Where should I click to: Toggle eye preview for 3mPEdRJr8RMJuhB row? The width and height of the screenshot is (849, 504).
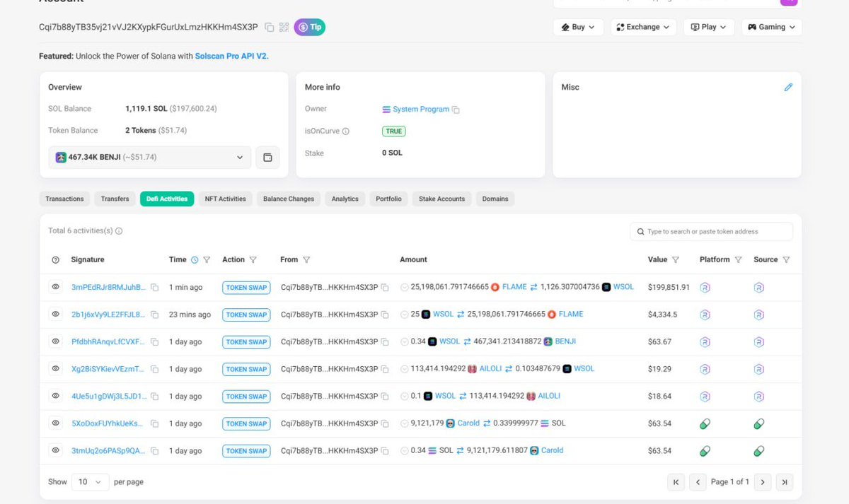tap(56, 287)
